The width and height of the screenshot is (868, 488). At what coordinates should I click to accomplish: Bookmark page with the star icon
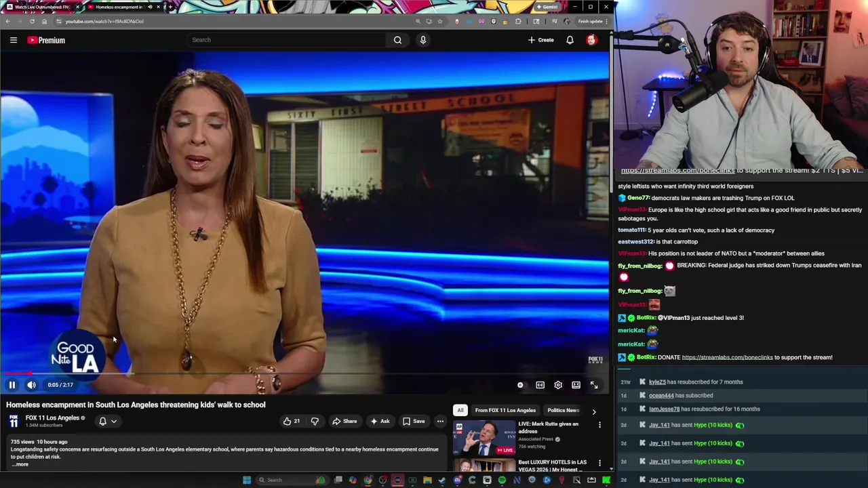(x=440, y=21)
